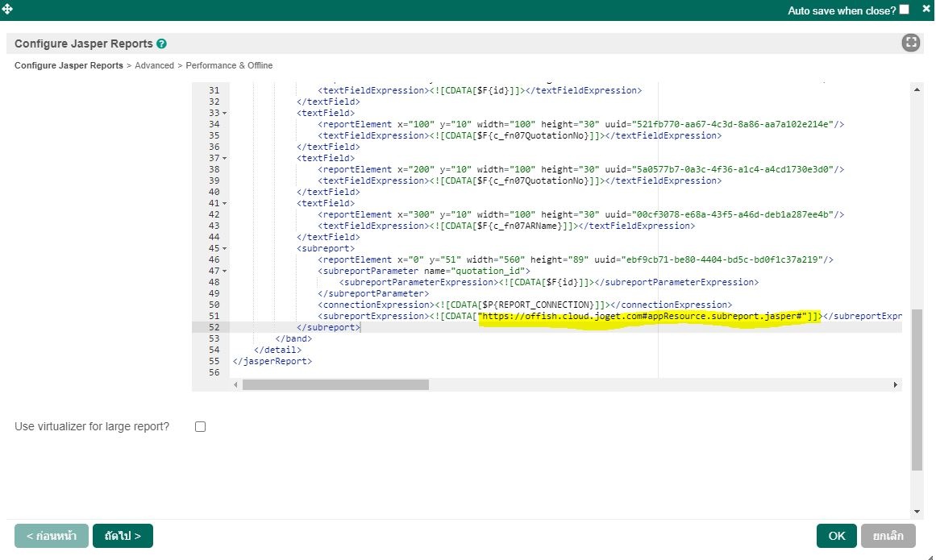936x560 pixels.
Task: Check Use virtualizer for large report
Action: coord(200,426)
